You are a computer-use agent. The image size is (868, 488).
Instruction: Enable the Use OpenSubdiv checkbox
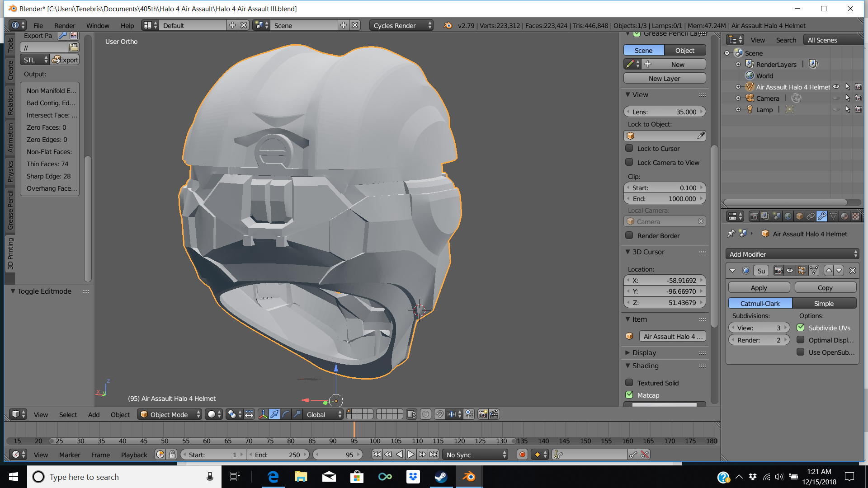[x=801, y=352]
